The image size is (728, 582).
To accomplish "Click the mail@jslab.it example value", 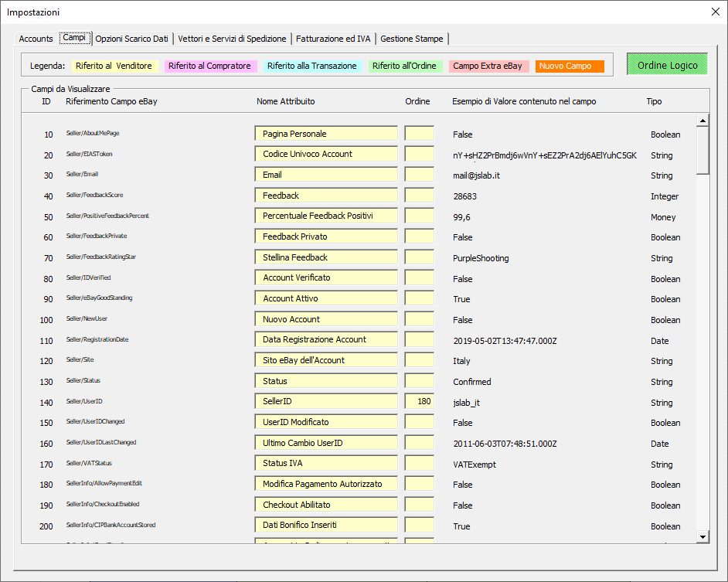I will 476,175.
